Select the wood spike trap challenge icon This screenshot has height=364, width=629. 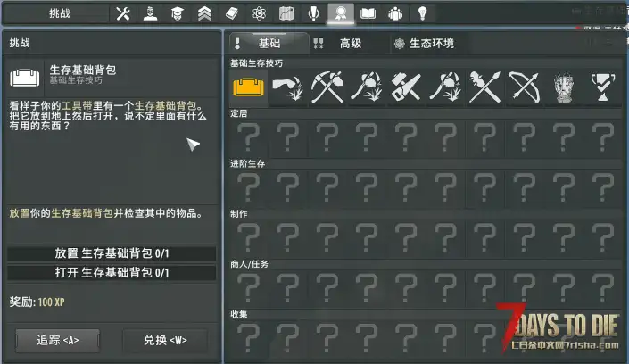coord(564,87)
